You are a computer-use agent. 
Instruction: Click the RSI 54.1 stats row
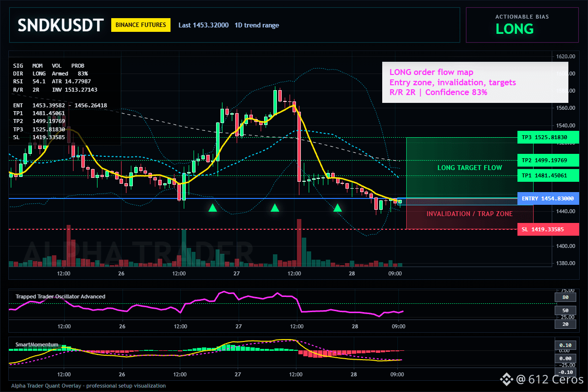coord(52,81)
